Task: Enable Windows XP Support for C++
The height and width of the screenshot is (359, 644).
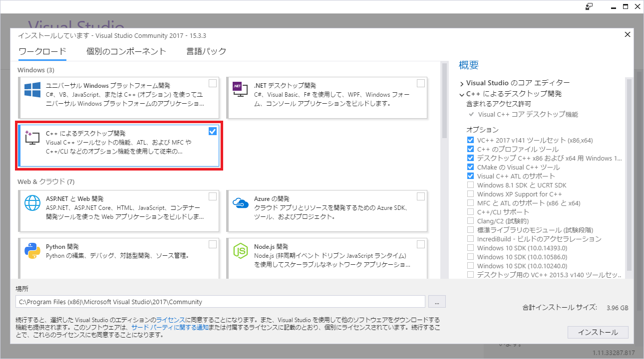Action: tap(470, 194)
